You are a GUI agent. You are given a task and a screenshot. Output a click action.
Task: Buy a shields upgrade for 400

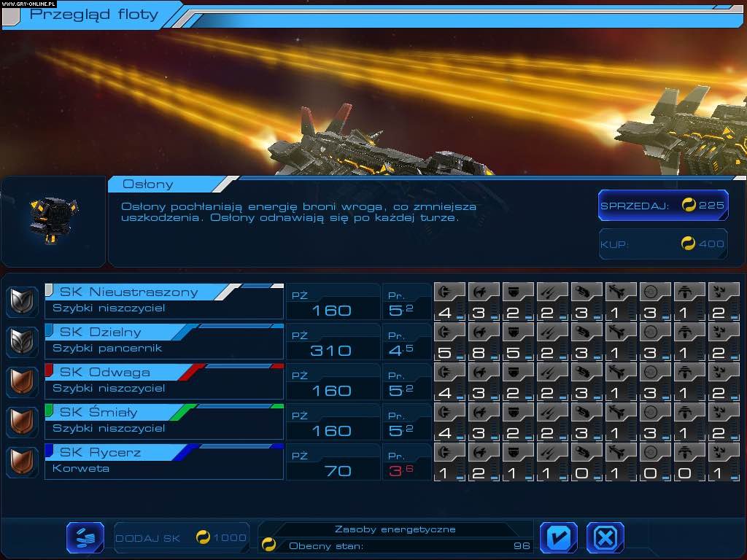coord(663,244)
